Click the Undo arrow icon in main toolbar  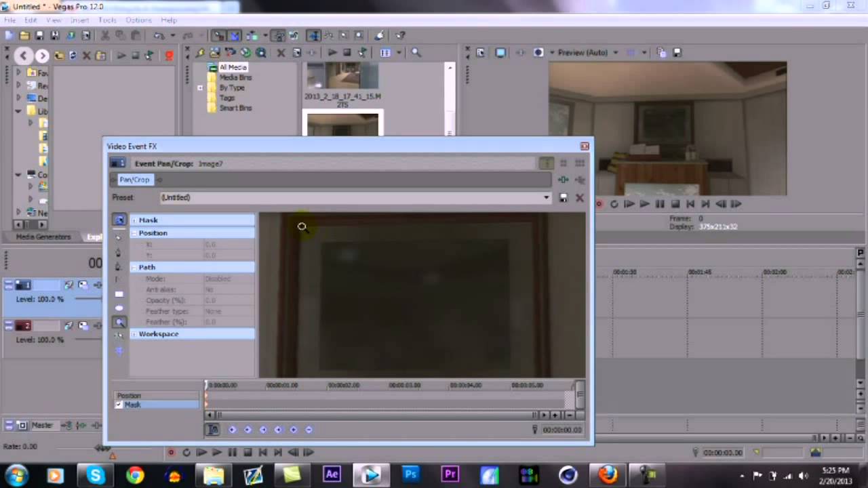(159, 35)
